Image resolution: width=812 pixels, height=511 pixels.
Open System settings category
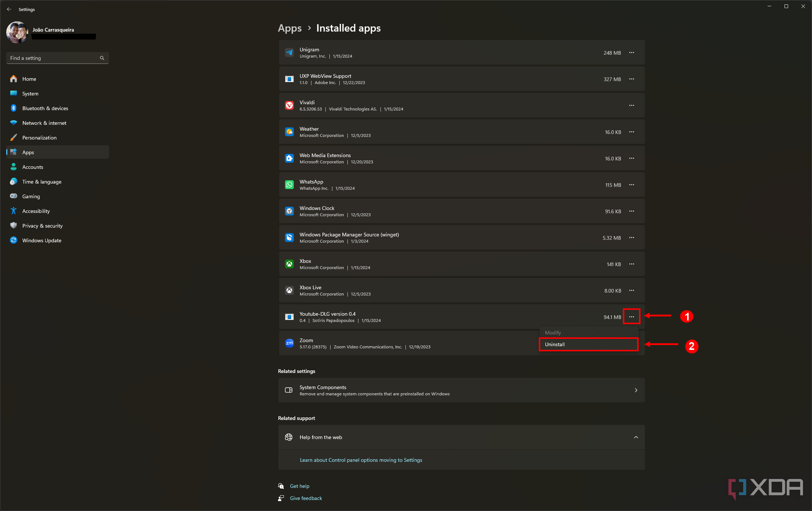click(x=58, y=94)
